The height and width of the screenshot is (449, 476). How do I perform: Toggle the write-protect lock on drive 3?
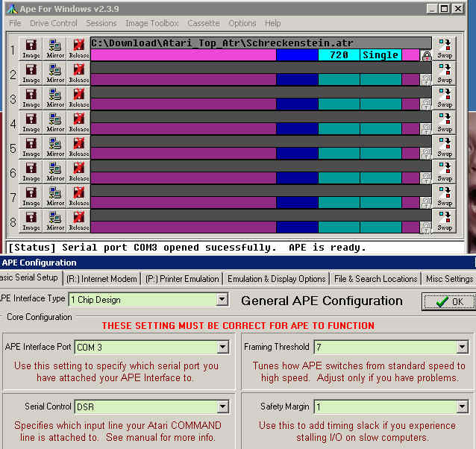(x=426, y=104)
